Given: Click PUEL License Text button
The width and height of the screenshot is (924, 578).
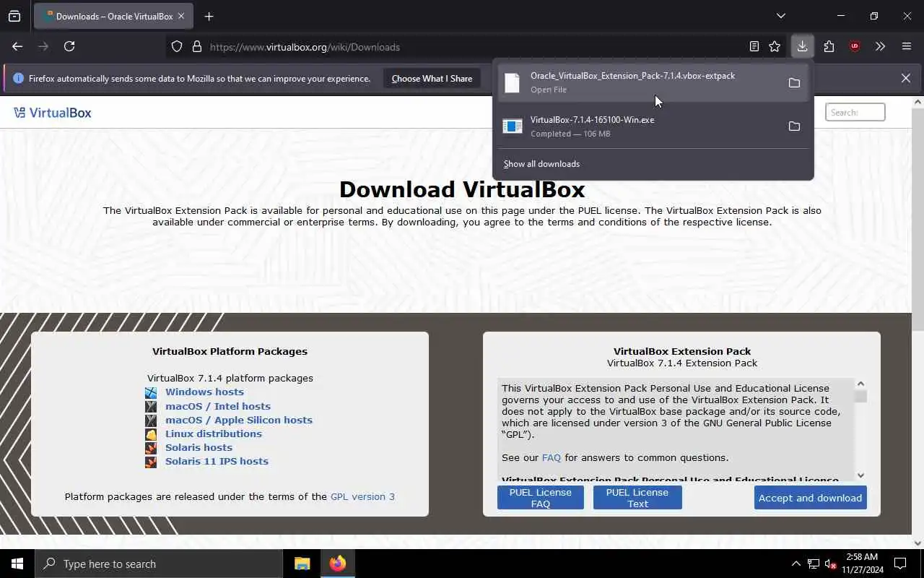Looking at the screenshot, I should tap(637, 498).
